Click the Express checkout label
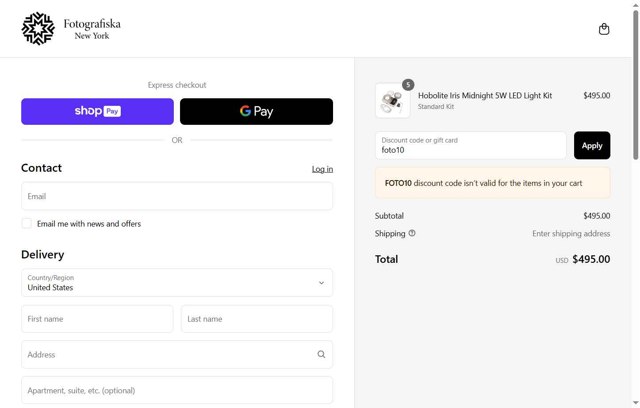 [177, 85]
